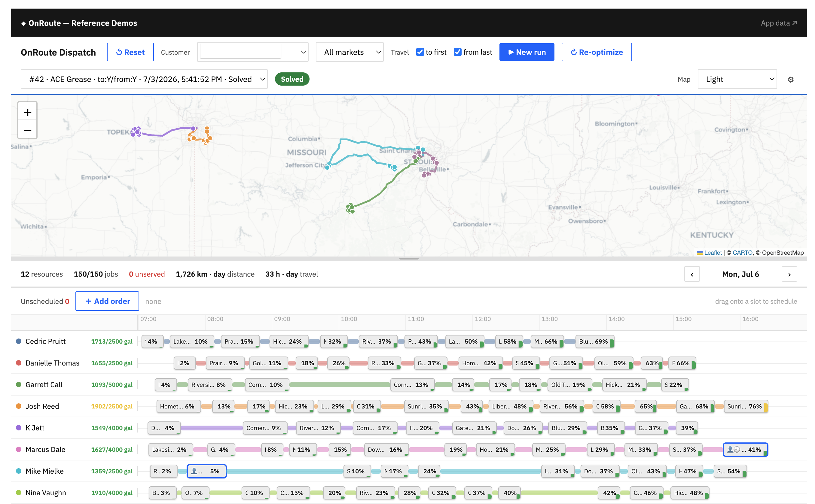Click the K Jett resource name
This screenshot has width=815, height=504.
click(x=35, y=428)
